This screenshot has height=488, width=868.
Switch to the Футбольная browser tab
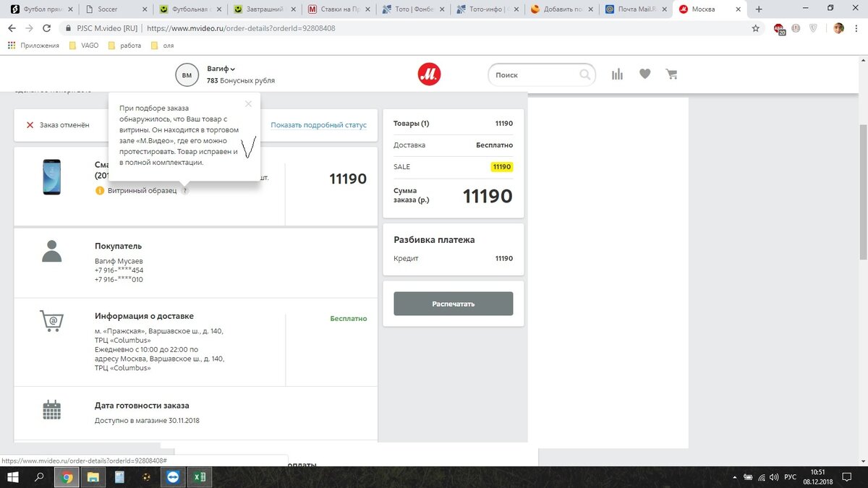[190, 9]
